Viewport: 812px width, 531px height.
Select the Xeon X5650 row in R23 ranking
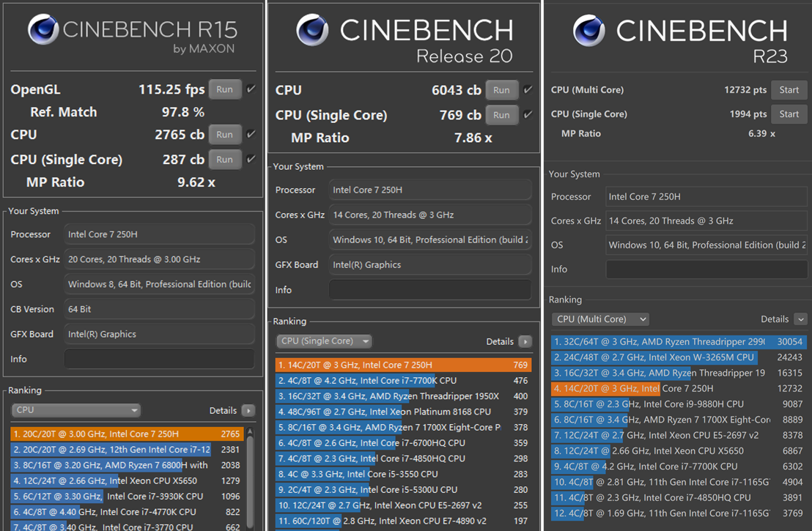point(679,450)
